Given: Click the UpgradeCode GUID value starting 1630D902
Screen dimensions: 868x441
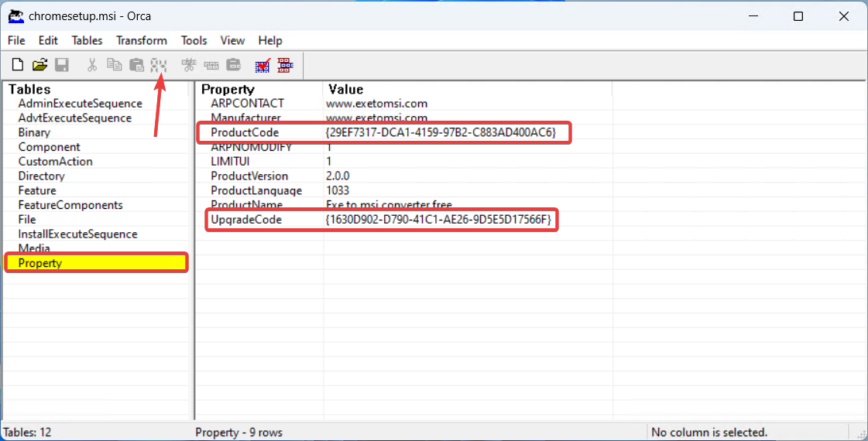Looking at the screenshot, I should 438,220.
